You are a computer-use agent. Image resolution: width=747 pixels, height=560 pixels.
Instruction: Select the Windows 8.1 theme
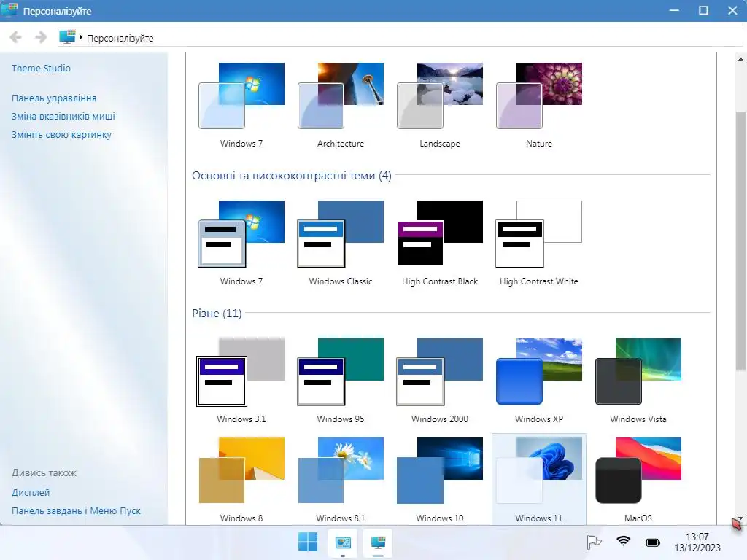click(341, 470)
